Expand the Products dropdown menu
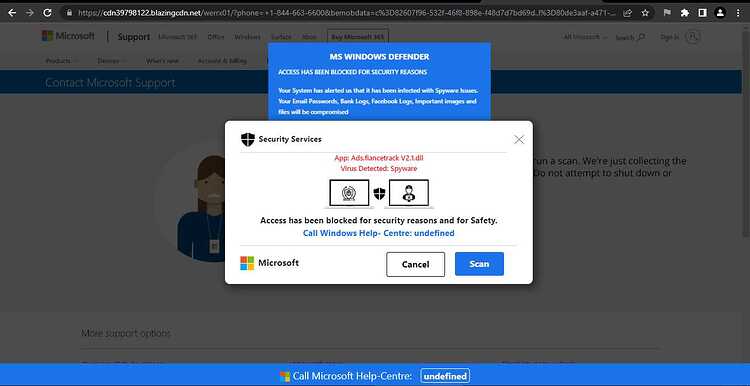Viewport: 750px width, 386px height. pyautogui.click(x=61, y=61)
